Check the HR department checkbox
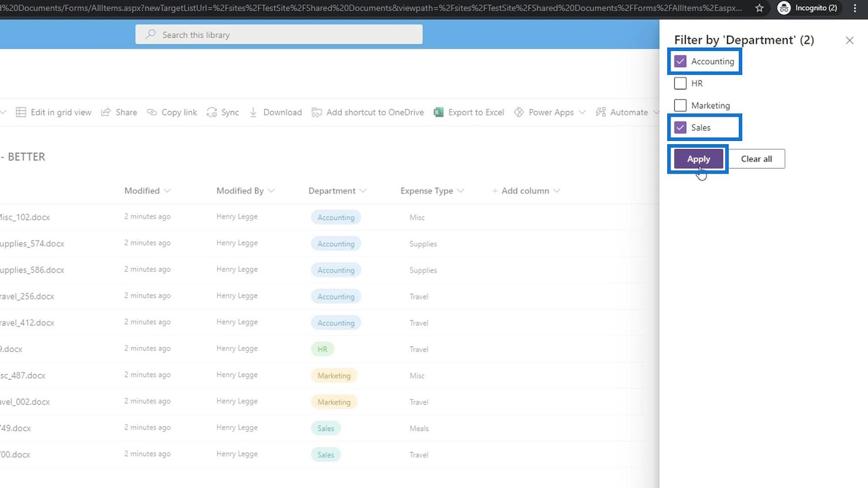Image resolution: width=868 pixels, height=488 pixels. pos(680,84)
